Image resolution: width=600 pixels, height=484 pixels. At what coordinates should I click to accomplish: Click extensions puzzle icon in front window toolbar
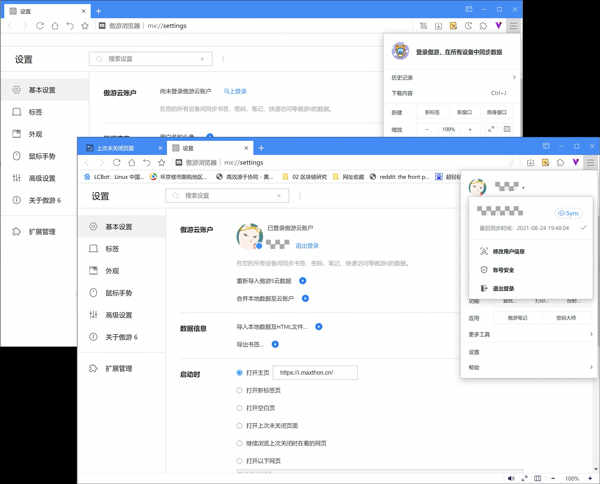tap(561, 163)
